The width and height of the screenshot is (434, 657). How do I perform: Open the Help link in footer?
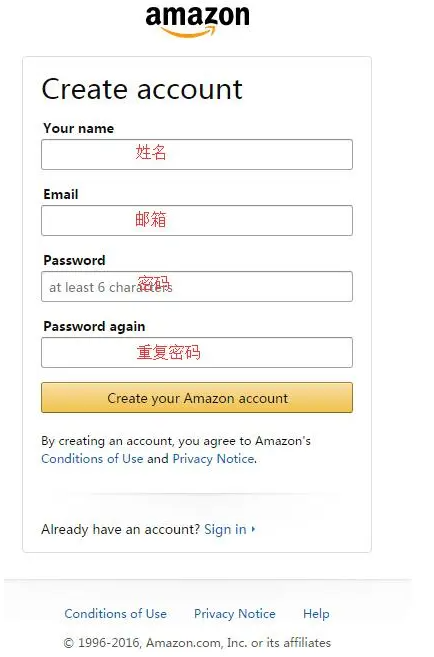316,614
